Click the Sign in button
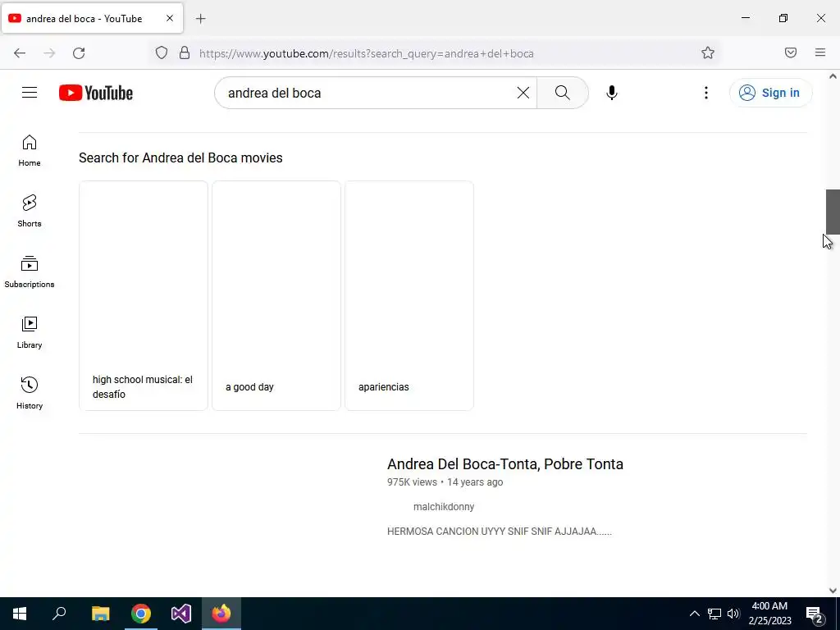 (x=770, y=93)
